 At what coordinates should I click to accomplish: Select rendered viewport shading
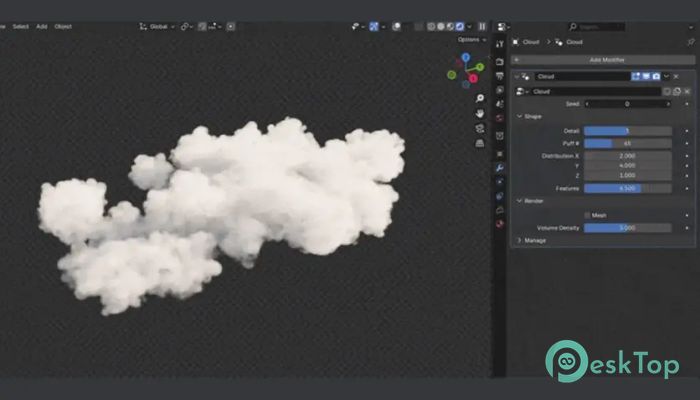(459, 26)
